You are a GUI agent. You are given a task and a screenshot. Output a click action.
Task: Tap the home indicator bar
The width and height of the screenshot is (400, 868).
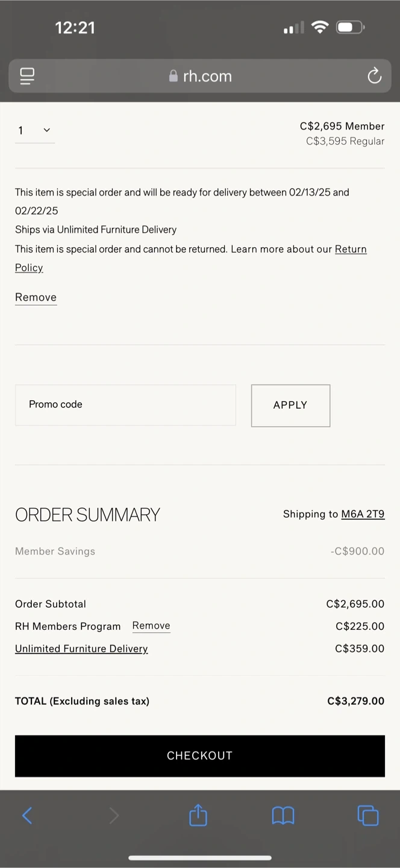200,857
